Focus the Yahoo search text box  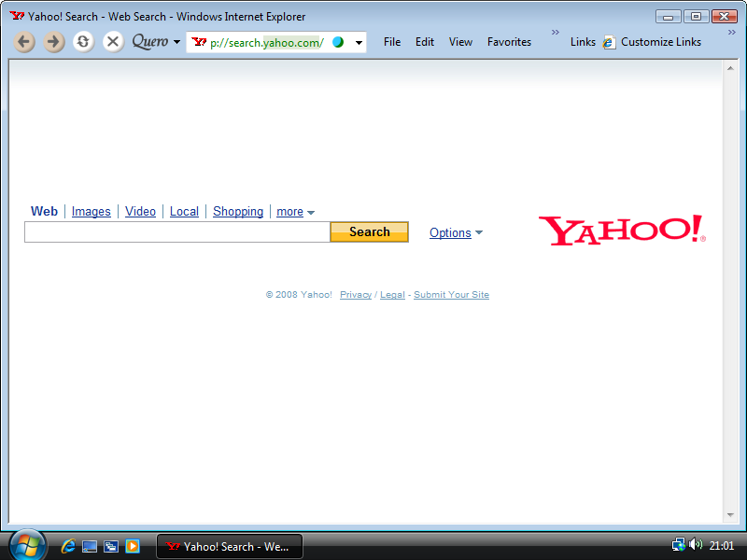tap(177, 231)
